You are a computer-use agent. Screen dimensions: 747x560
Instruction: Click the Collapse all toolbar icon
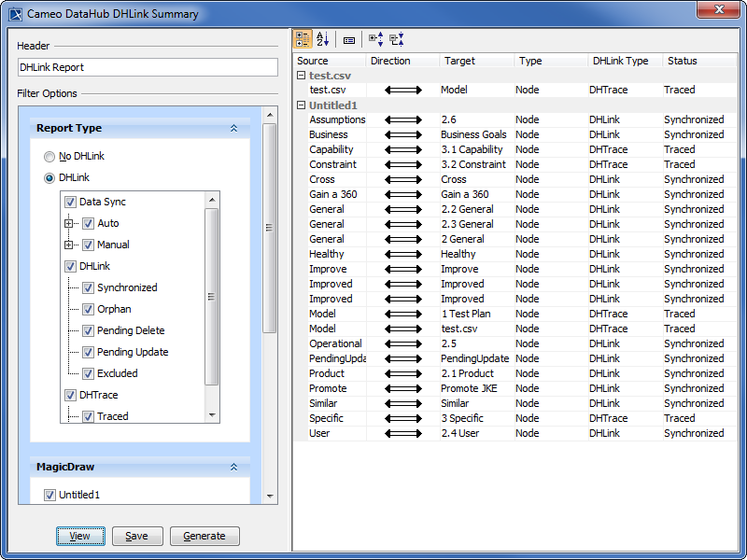[397, 39]
